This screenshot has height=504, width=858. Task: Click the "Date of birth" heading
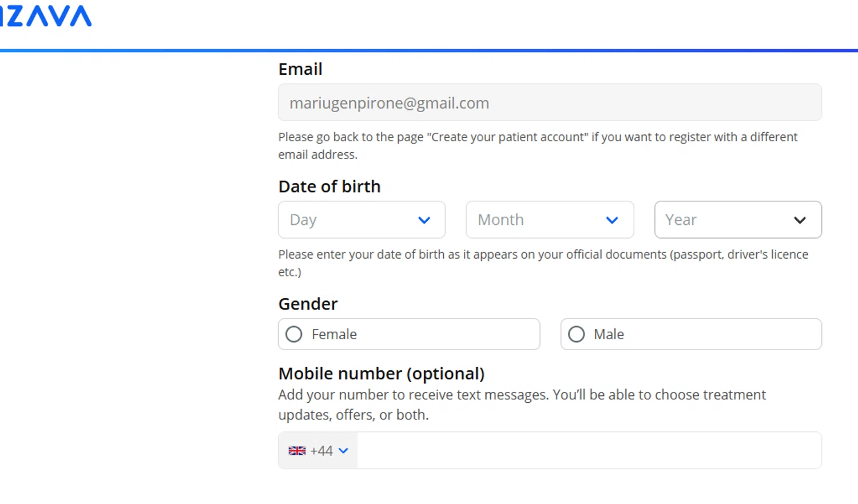[x=329, y=186]
